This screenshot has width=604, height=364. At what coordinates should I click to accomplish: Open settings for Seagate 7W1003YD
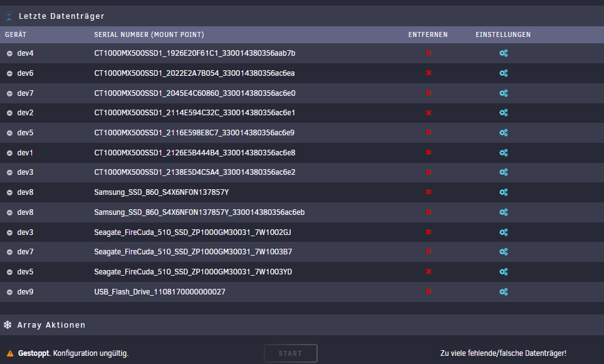click(x=504, y=272)
